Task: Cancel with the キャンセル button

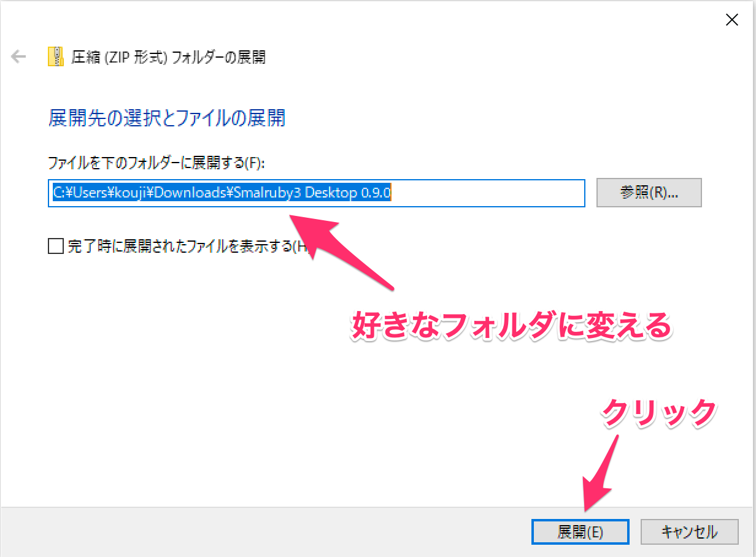Action: [689, 532]
